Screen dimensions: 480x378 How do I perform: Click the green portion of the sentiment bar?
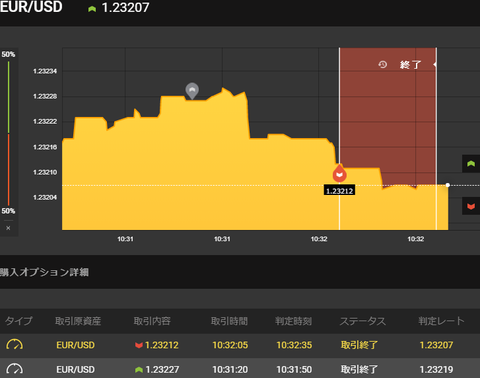pyautogui.click(x=8, y=97)
